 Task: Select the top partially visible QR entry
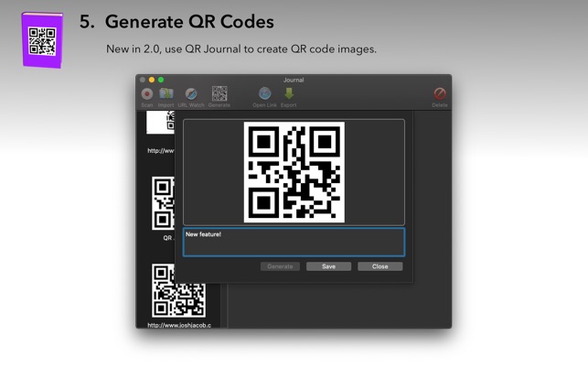pyautogui.click(x=161, y=122)
